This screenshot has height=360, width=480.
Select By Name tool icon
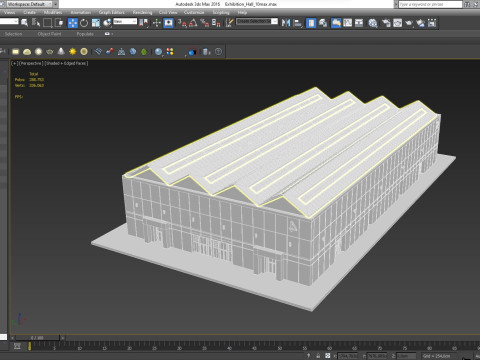pyautogui.click(x=36, y=23)
